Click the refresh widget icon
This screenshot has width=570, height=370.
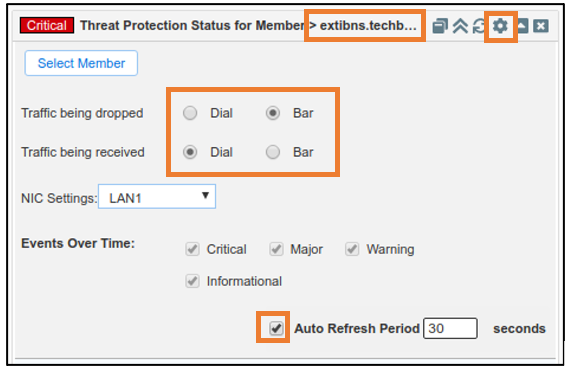tap(479, 26)
